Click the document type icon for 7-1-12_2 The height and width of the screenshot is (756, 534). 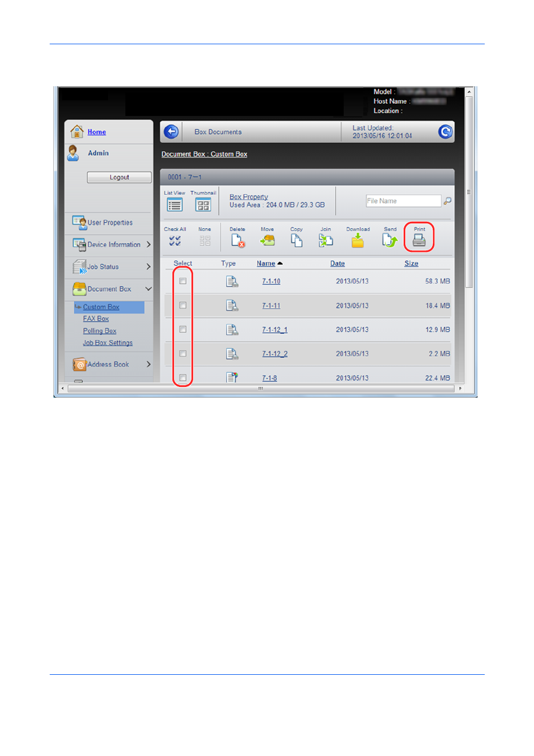pos(232,354)
